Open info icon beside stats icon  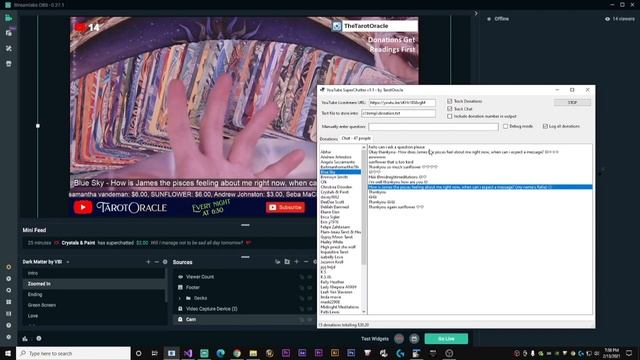click(x=39, y=338)
